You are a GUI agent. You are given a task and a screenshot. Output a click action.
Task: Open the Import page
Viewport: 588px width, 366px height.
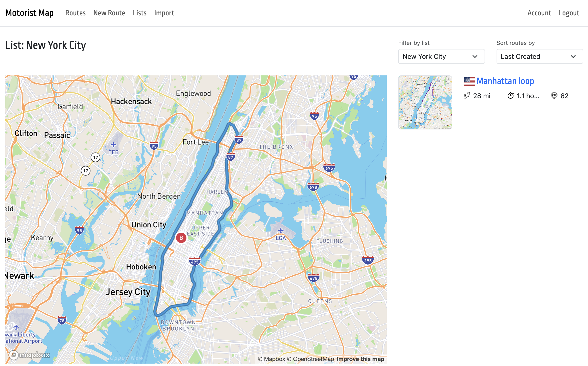pos(164,13)
